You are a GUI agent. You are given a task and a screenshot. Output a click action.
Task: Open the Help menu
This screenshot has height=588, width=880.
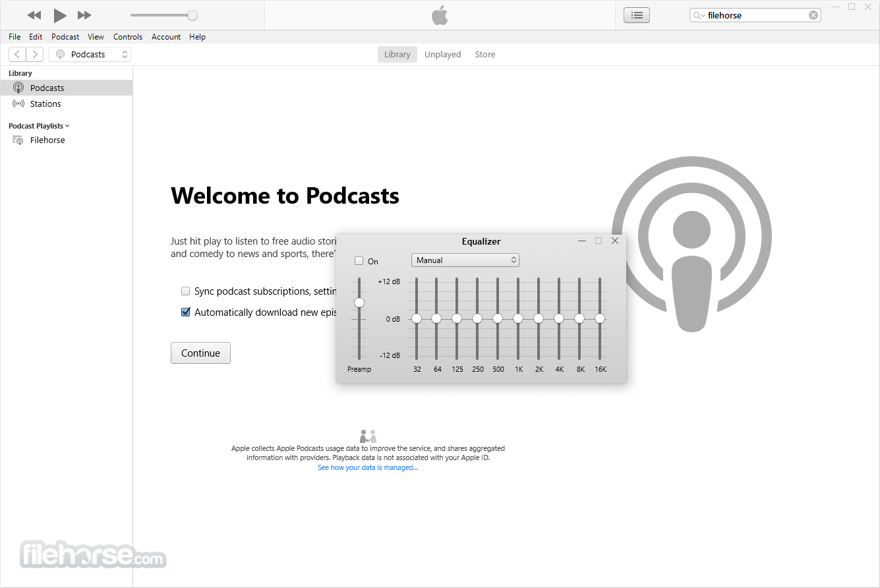point(197,37)
